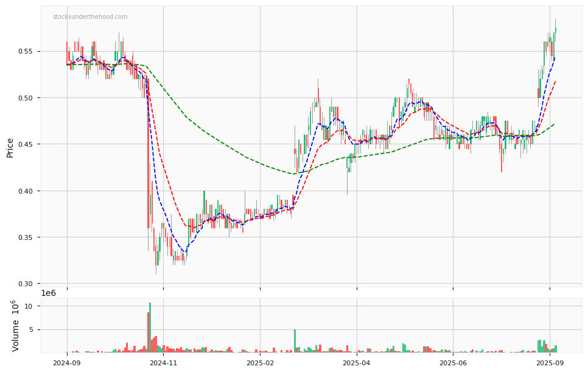This screenshot has width=588, height=372.
Task: Click the tallest red volume bar
Action: [148, 332]
